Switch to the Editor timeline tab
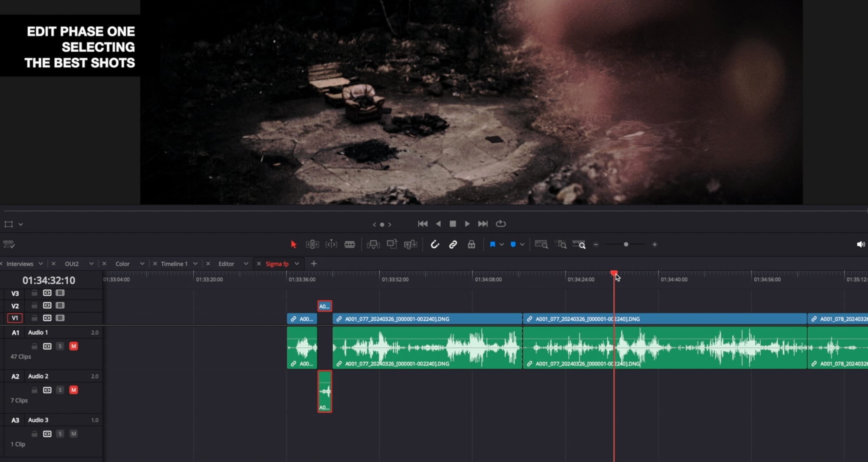This screenshot has height=462, width=868. click(226, 264)
